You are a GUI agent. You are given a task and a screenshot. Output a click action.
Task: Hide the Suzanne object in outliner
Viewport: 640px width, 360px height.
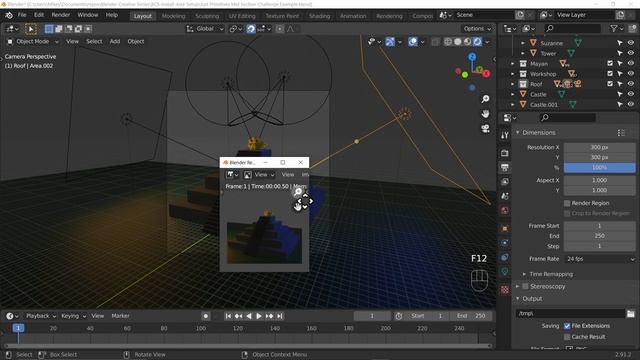point(631,43)
